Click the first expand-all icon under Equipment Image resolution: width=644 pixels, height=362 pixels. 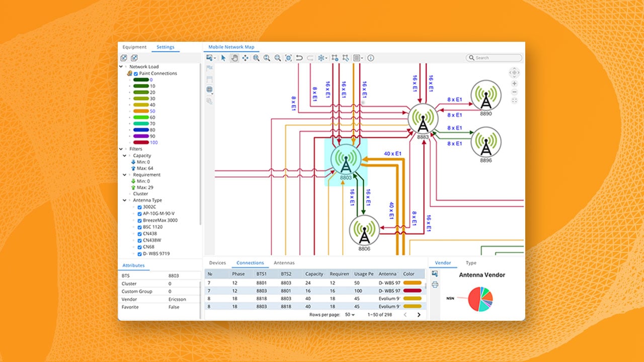coord(123,58)
